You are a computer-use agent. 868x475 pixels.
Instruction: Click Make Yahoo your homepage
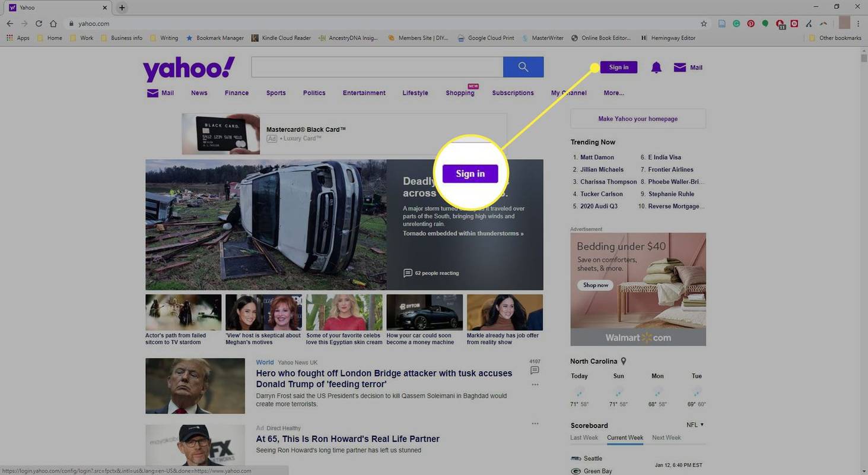point(638,119)
